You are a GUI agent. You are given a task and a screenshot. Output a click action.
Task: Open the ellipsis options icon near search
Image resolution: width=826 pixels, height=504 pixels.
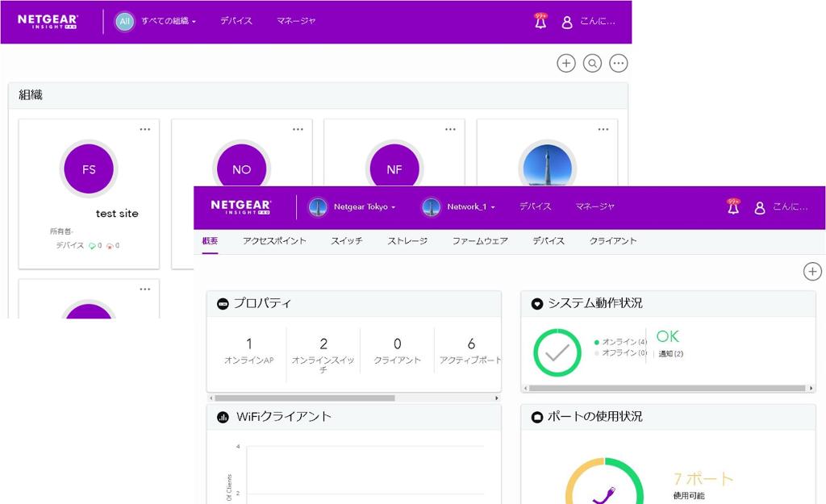(619, 62)
